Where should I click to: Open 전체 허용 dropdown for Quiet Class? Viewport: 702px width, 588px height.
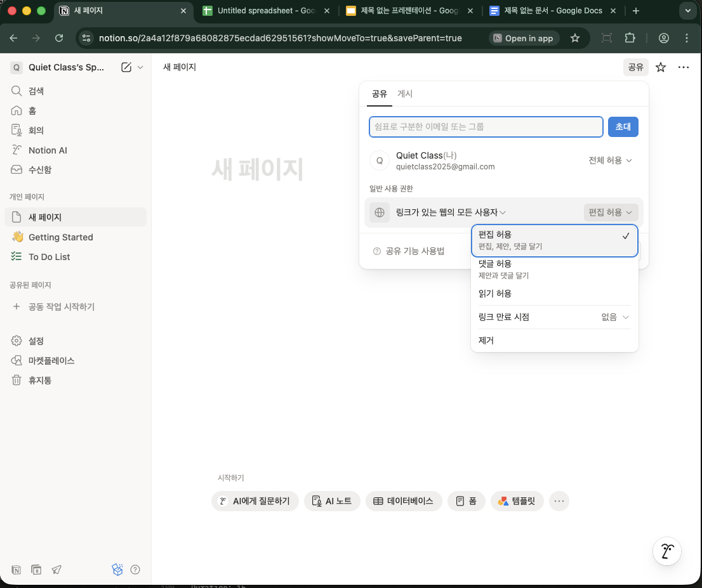click(x=610, y=160)
